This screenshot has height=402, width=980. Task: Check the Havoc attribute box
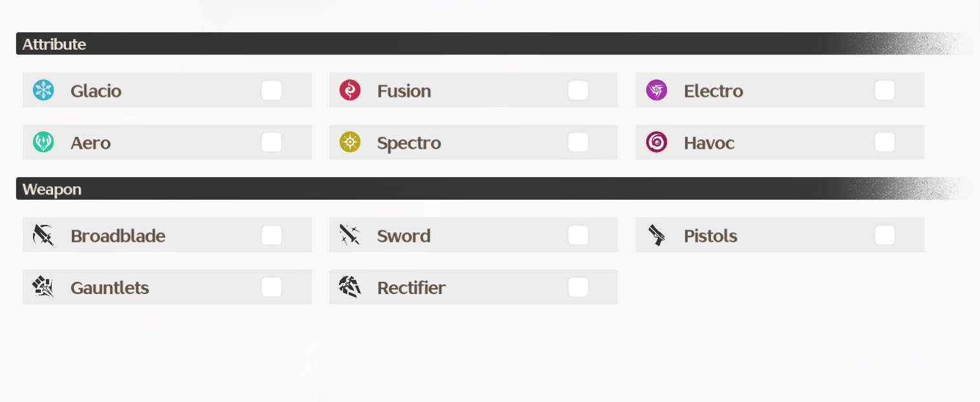coord(885,142)
